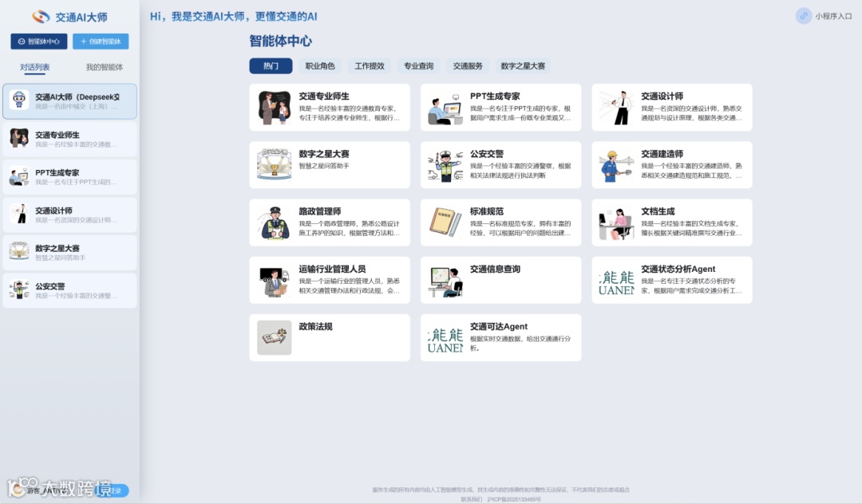
Task: Click the 公安交警 card police illustration
Action: (x=445, y=165)
